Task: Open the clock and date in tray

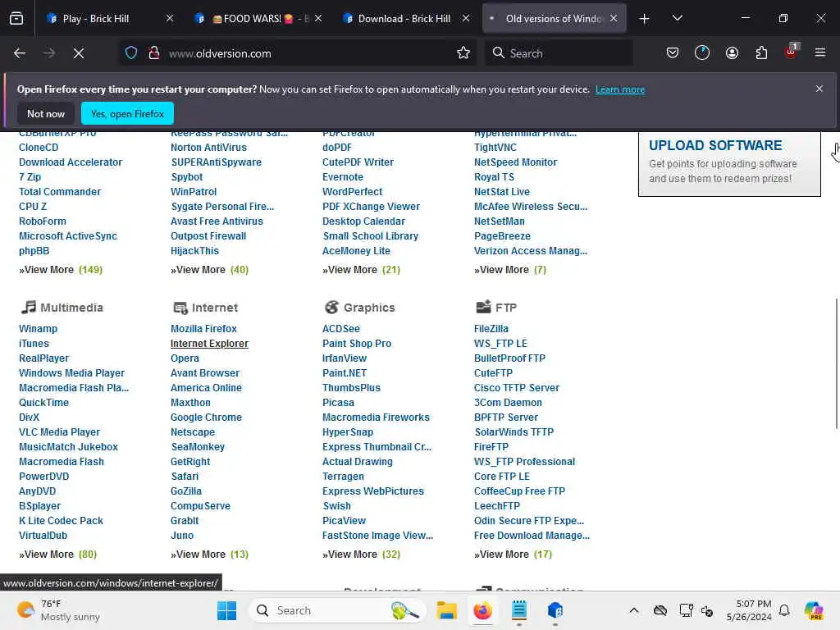Action: click(748, 610)
